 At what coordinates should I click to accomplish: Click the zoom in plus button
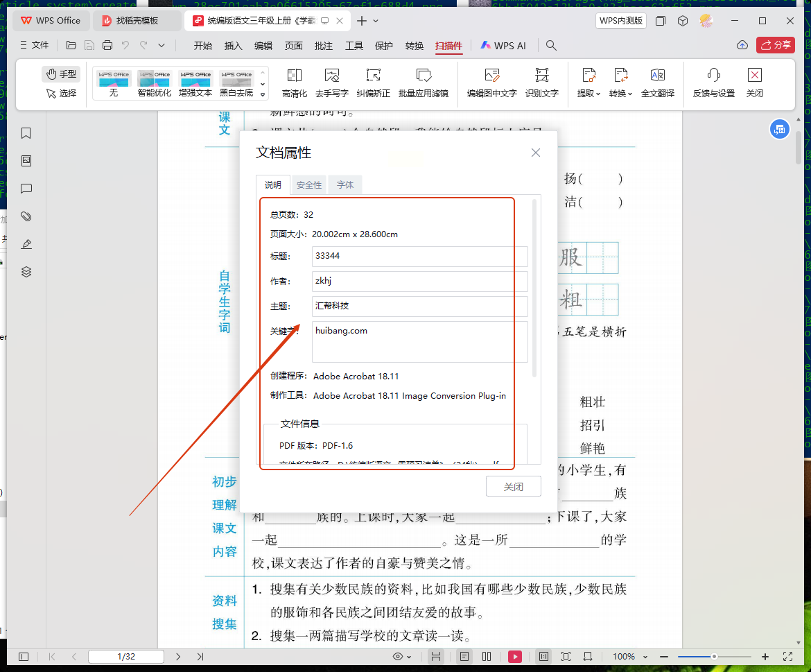[765, 657]
